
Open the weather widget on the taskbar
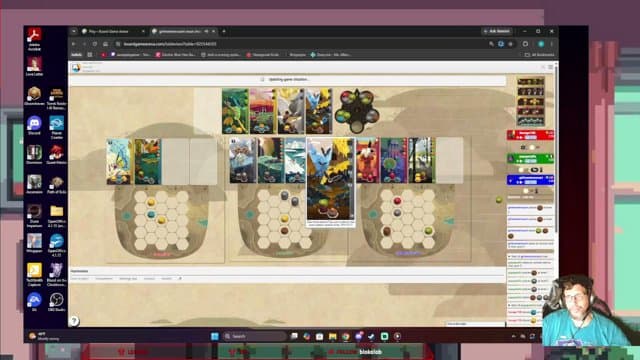(44, 336)
